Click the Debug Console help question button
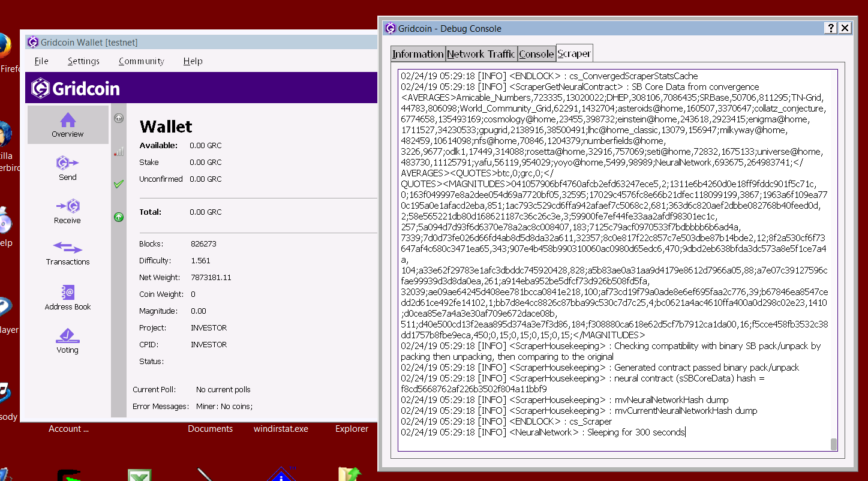 [830, 28]
